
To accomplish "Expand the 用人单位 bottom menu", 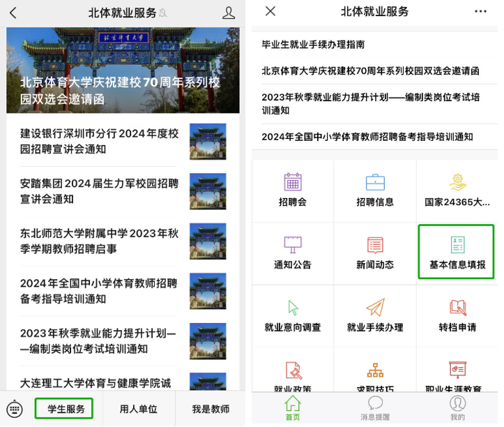I will tap(139, 409).
